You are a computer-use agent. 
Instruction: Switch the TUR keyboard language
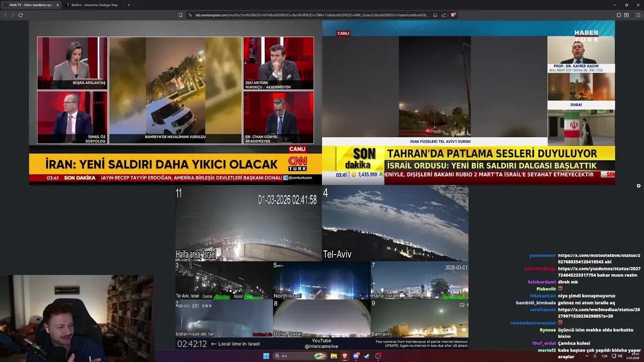604,356
